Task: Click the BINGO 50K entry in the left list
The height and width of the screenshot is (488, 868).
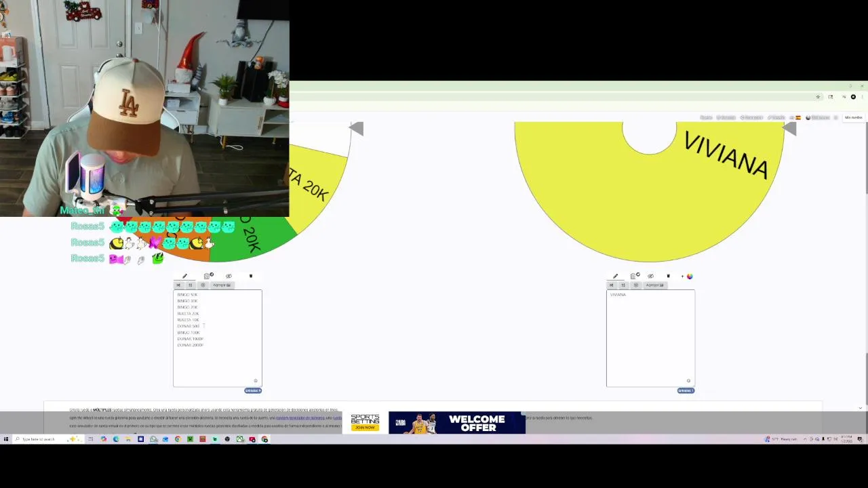Action: point(187,295)
